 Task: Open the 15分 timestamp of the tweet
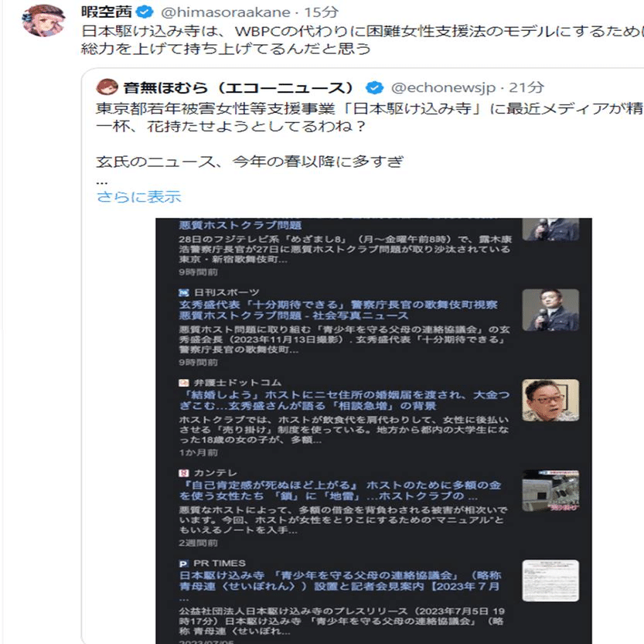[321, 12]
